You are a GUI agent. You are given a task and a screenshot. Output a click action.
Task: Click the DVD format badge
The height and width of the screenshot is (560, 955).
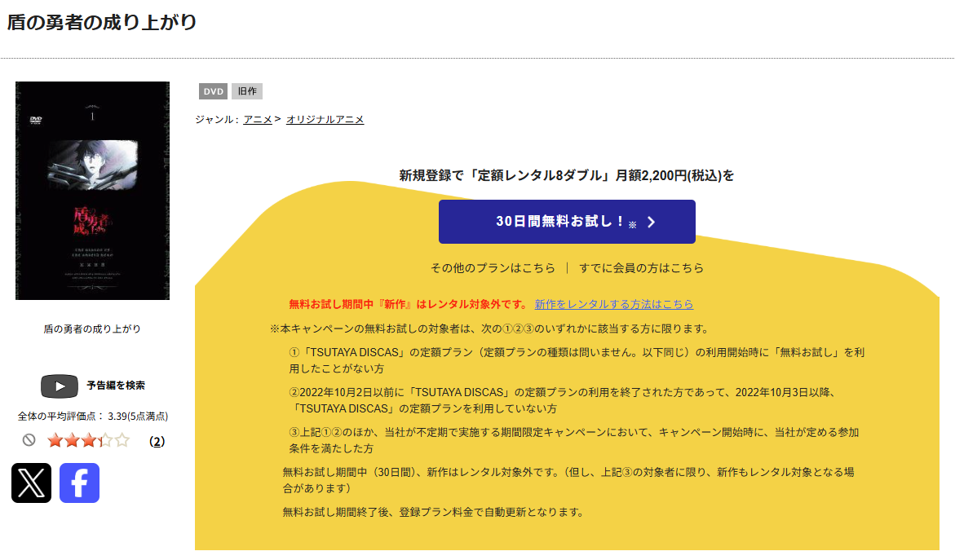(213, 91)
